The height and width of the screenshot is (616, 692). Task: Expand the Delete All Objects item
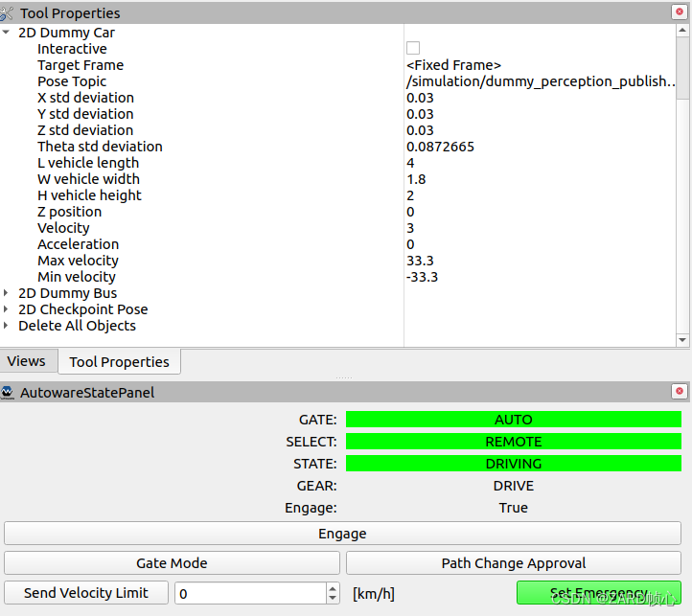[x=6, y=325]
